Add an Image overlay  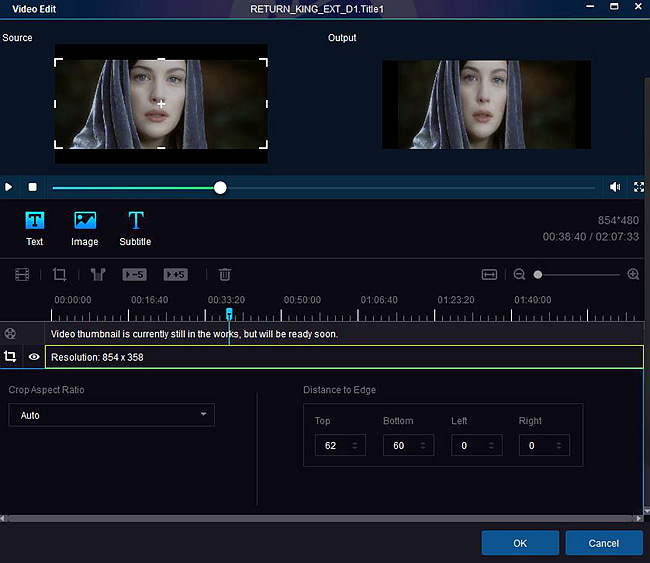[x=85, y=228]
